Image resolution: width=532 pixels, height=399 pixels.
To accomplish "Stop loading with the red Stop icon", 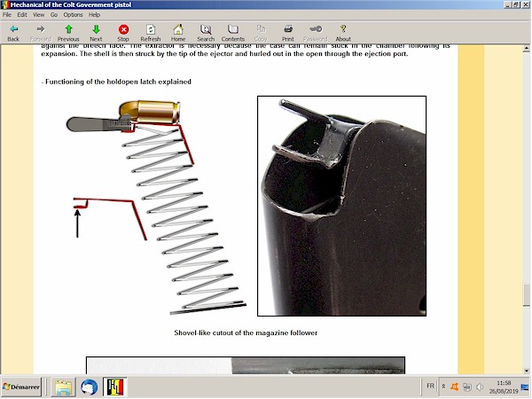I will click(123, 33).
